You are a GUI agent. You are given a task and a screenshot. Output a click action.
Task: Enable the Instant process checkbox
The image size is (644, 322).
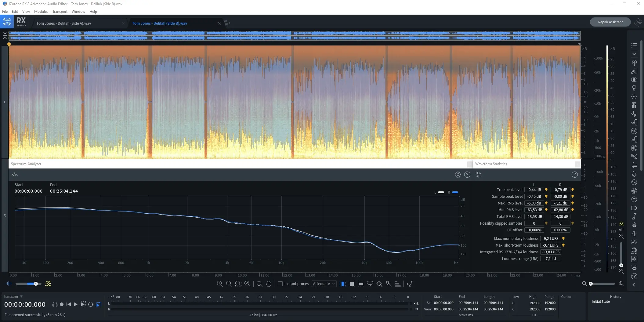click(280, 284)
